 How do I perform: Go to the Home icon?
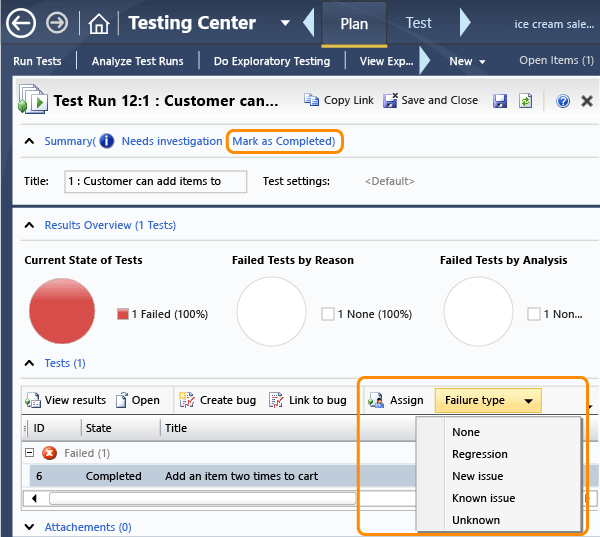click(x=98, y=23)
